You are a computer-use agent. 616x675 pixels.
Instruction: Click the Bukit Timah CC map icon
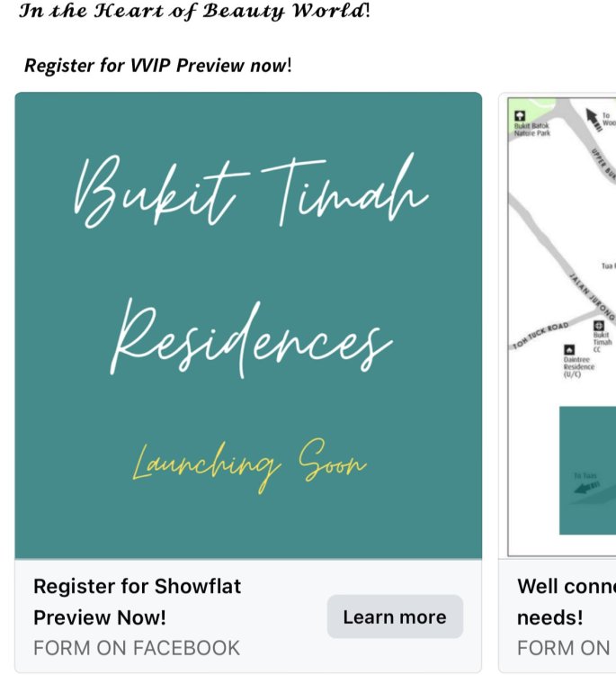coord(598,326)
